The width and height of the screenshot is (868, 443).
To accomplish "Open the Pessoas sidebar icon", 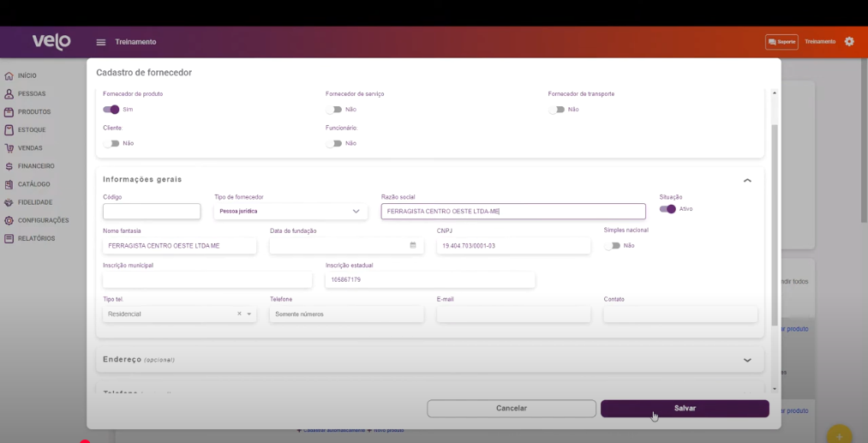I will (9, 94).
